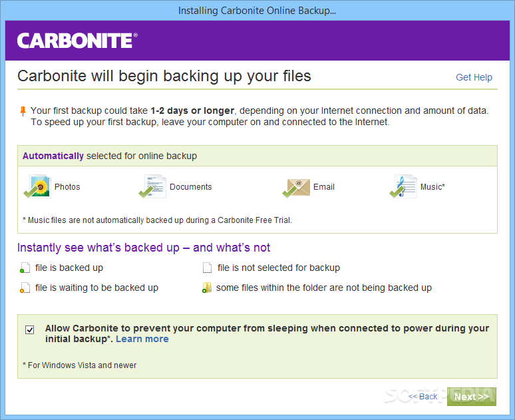Click 'file is not selected for backup'

point(279,268)
